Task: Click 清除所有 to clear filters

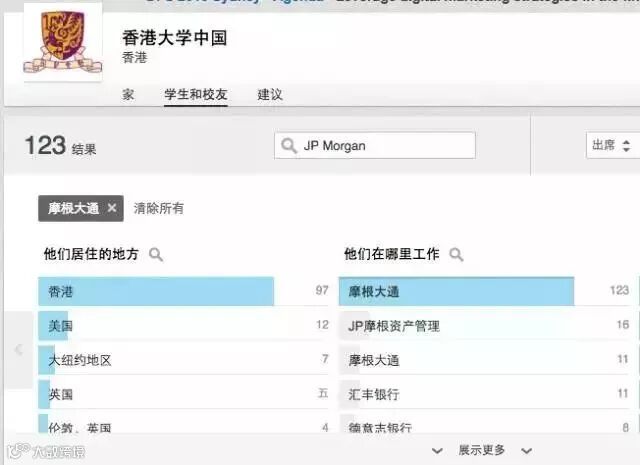Action: [x=158, y=208]
